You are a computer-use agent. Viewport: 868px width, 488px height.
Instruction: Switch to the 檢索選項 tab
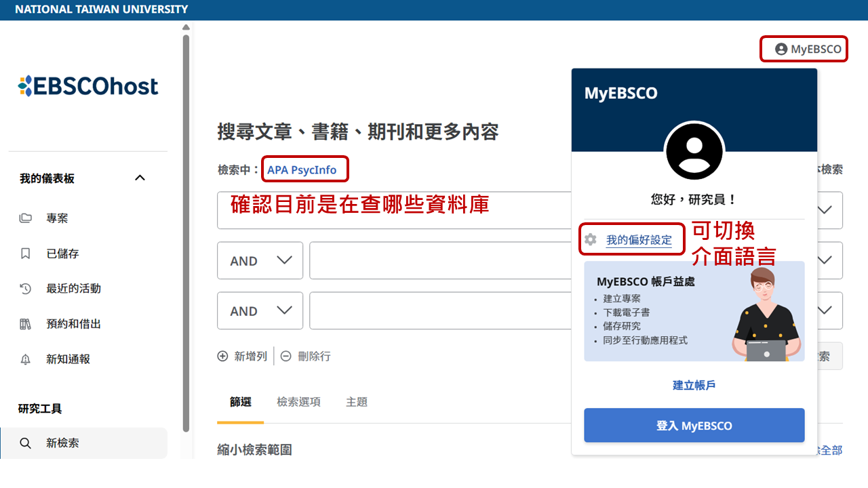coord(298,402)
